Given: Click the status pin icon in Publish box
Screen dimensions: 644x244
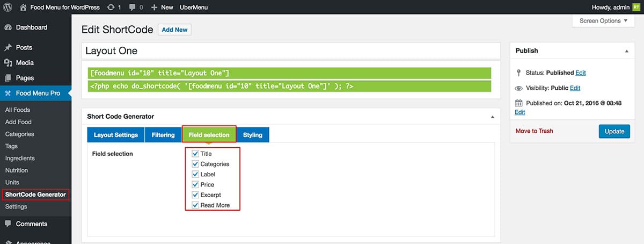Looking at the screenshot, I should [518, 73].
